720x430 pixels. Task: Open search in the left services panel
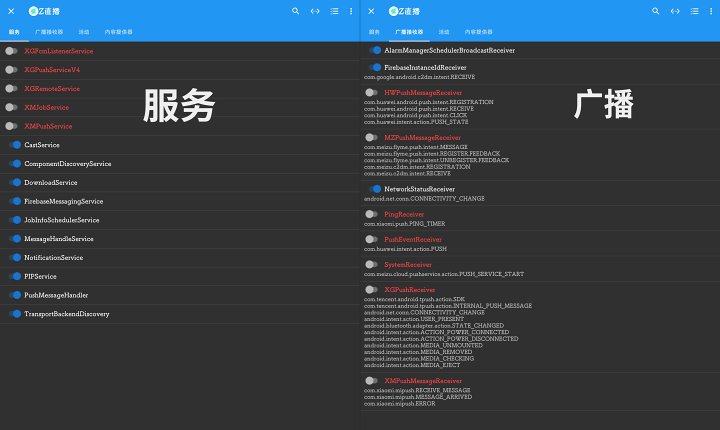[x=295, y=11]
